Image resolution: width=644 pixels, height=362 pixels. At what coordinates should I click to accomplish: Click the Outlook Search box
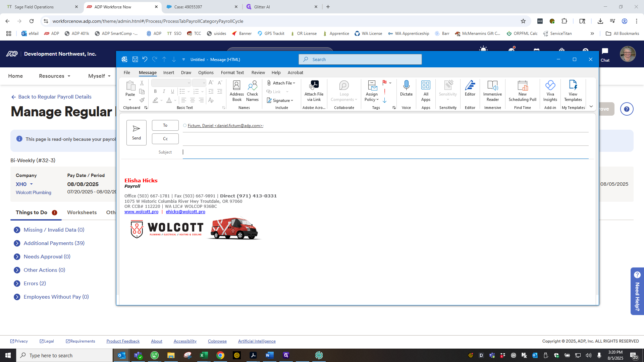pyautogui.click(x=360, y=59)
